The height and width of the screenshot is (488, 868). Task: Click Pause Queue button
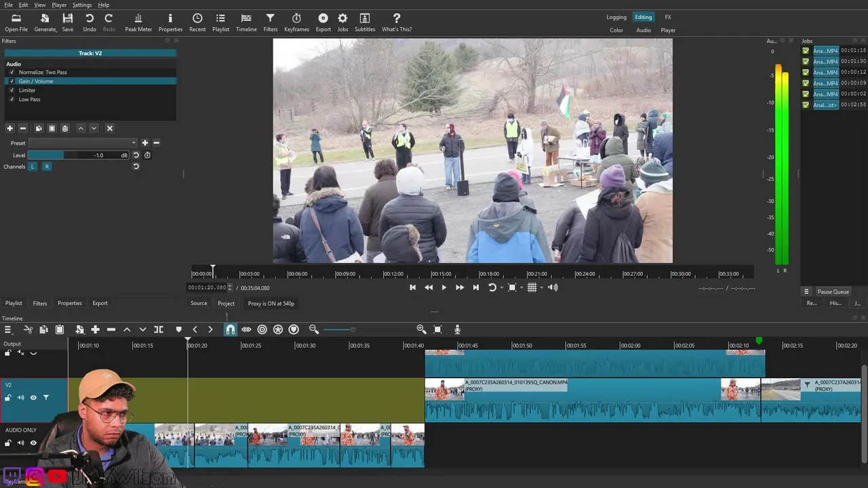coord(833,291)
